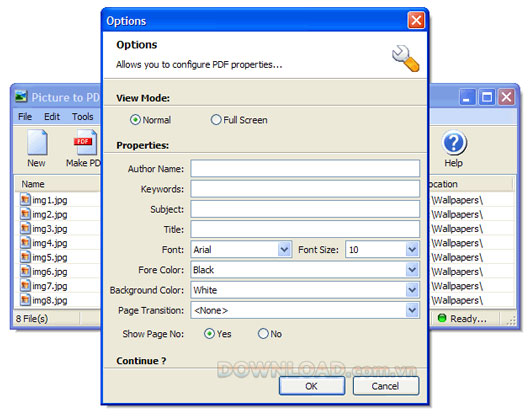Select Normal view mode
The width and height of the screenshot is (530, 416).
click(135, 120)
